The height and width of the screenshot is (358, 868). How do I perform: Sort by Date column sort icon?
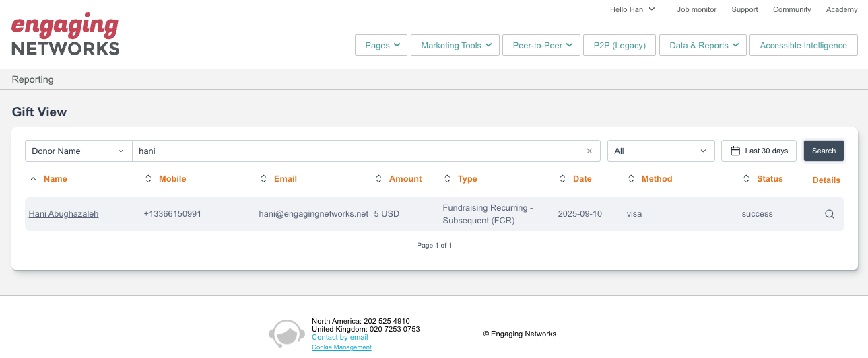563,179
